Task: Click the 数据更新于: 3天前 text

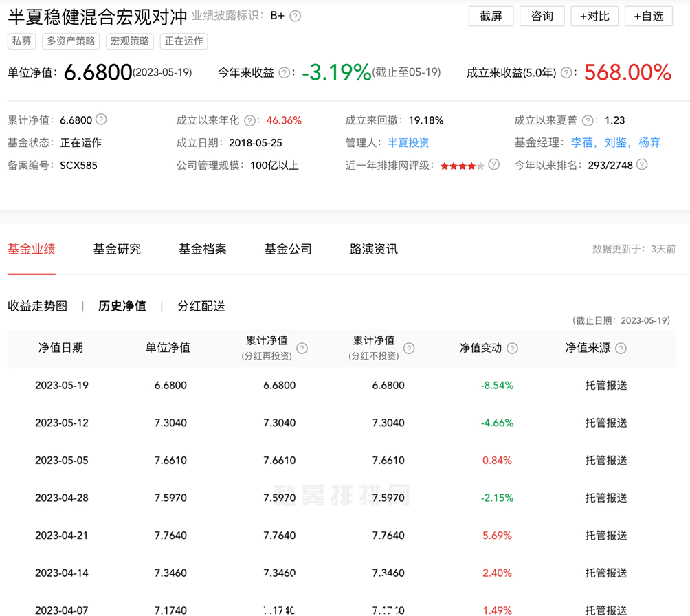Action: (x=634, y=249)
